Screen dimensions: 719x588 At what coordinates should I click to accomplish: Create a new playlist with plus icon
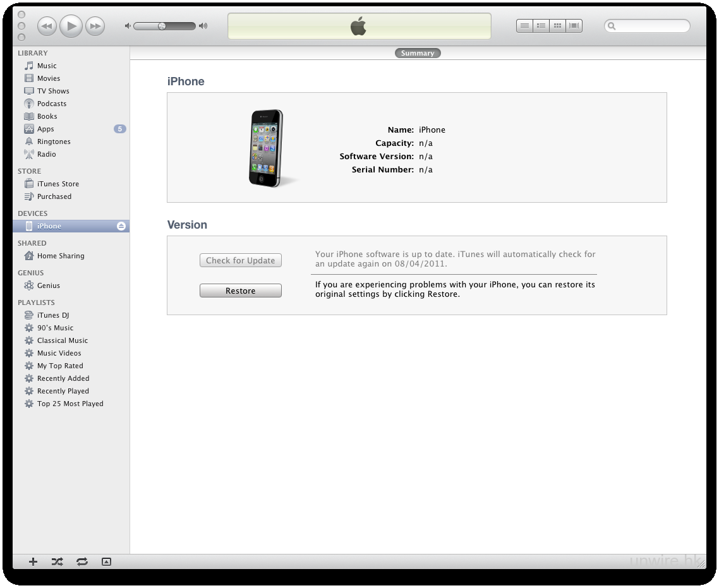[x=33, y=561]
